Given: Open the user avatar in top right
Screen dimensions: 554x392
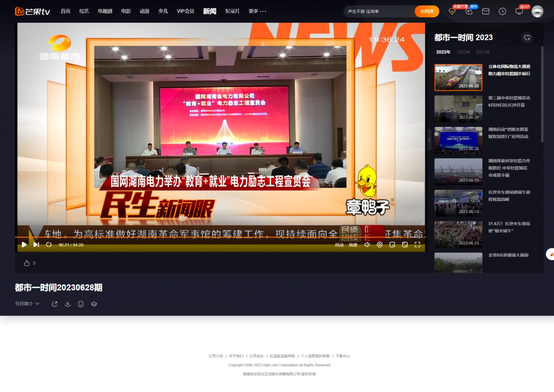Looking at the screenshot, I should (x=537, y=12).
